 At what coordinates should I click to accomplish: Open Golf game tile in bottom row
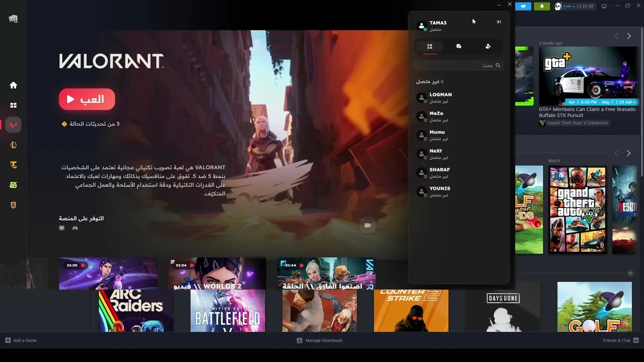click(595, 307)
